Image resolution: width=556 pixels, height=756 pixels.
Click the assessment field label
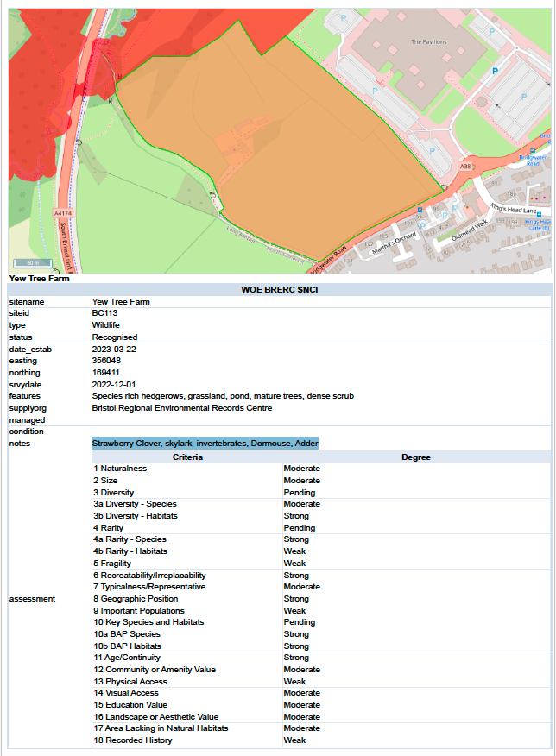pos(32,599)
